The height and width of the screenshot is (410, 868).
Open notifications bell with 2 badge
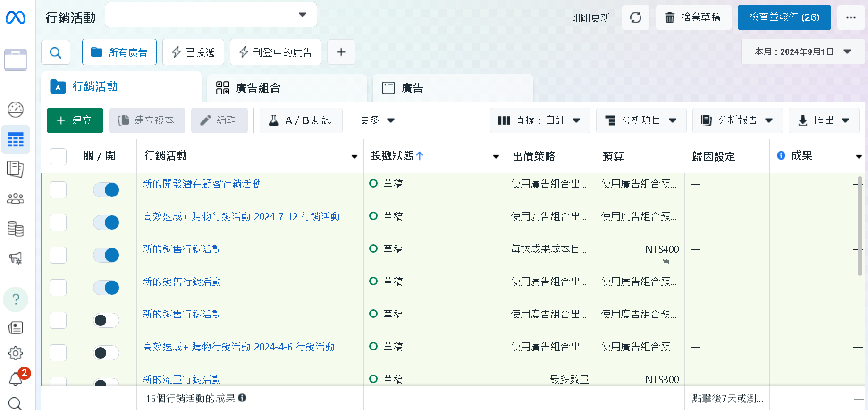16,378
